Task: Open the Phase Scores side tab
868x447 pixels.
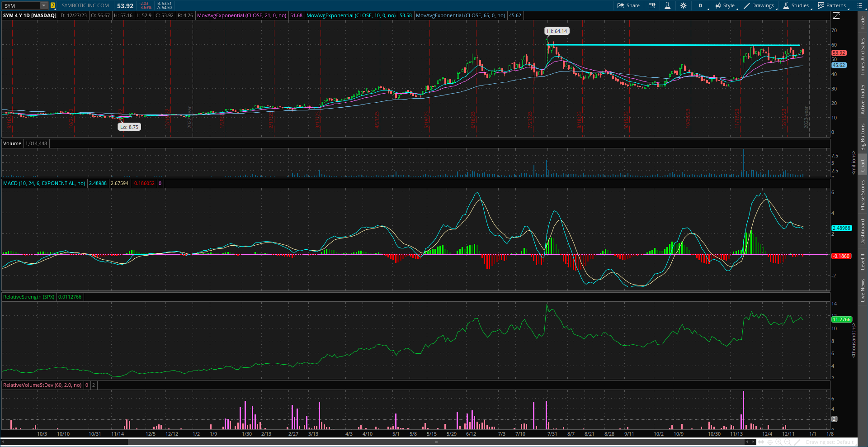Action: [x=863, y=195]
